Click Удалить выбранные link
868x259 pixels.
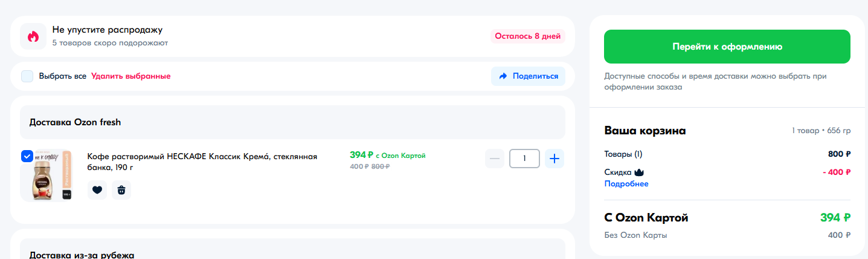tap(131, 76)
